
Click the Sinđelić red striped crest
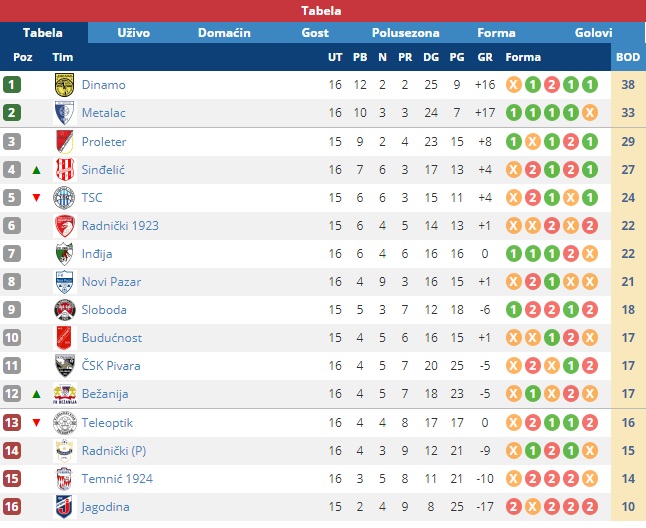tap(65, 170)
